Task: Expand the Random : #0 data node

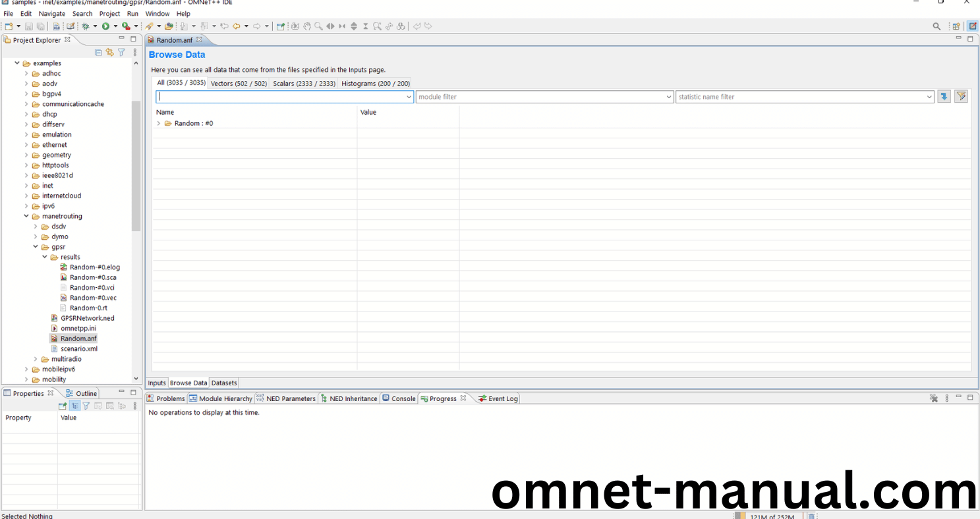Action: [158, 123]
